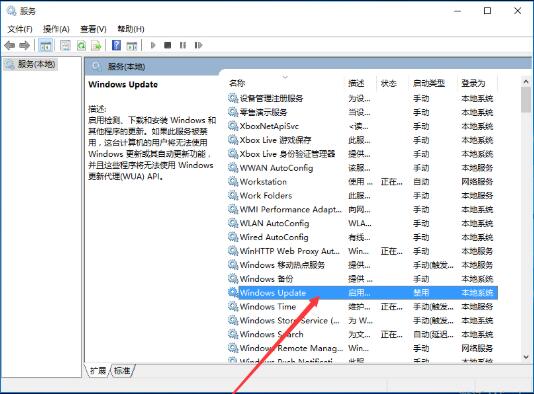The height and width of the screenshot is (394, 534).
Task: Click the Restart service button
Action: coord(198,45)
